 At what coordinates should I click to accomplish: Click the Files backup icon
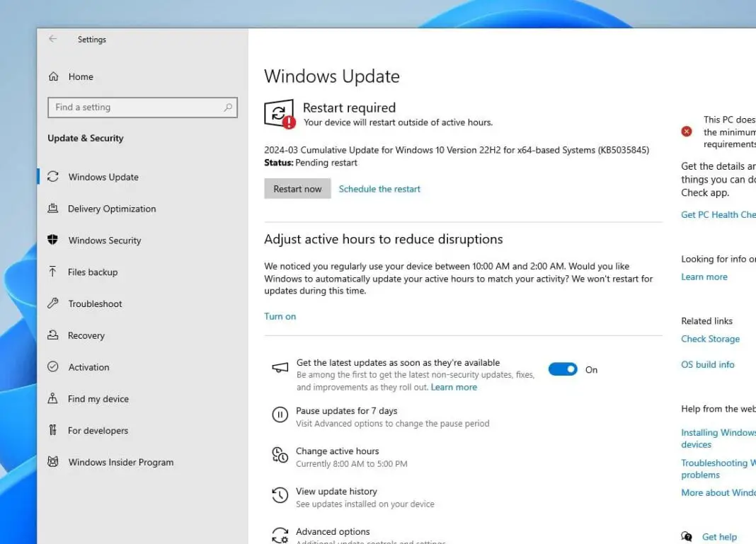click(53, 272)
